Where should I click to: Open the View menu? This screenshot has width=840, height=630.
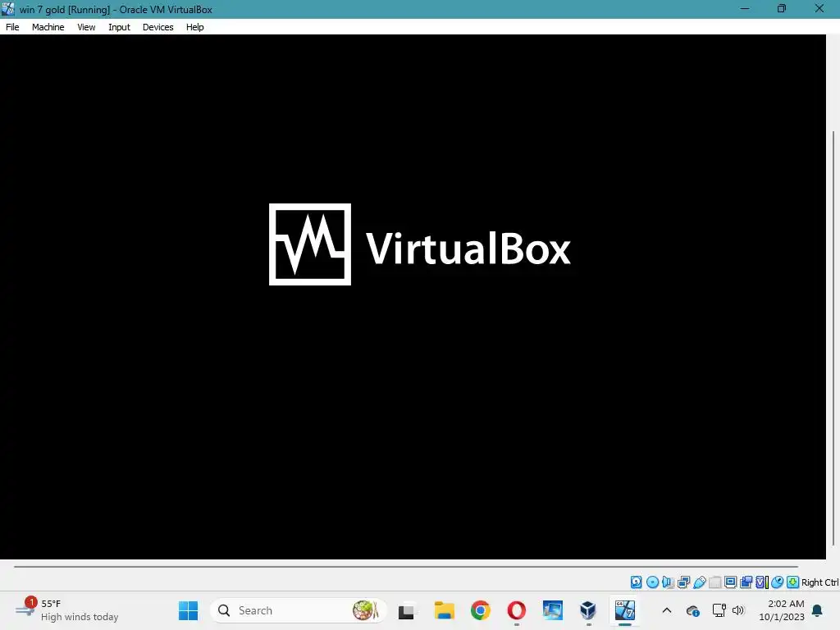click(85, 27)
